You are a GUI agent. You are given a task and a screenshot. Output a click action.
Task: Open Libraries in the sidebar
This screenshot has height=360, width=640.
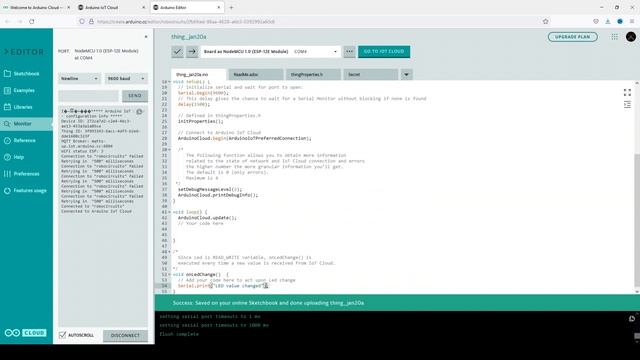coord(26,107)
